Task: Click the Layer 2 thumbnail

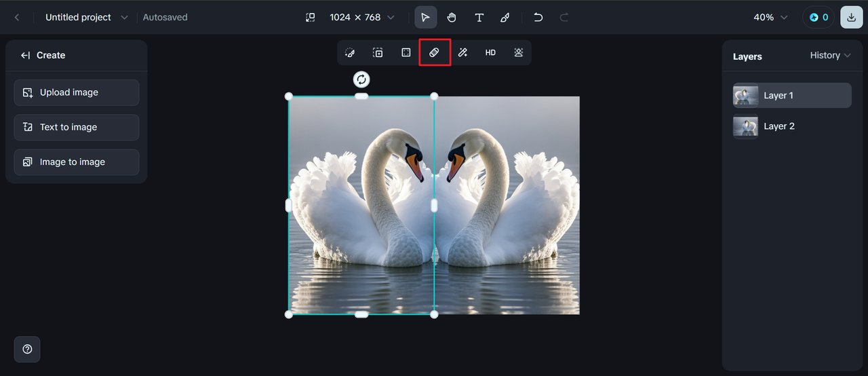Action: 746,126
